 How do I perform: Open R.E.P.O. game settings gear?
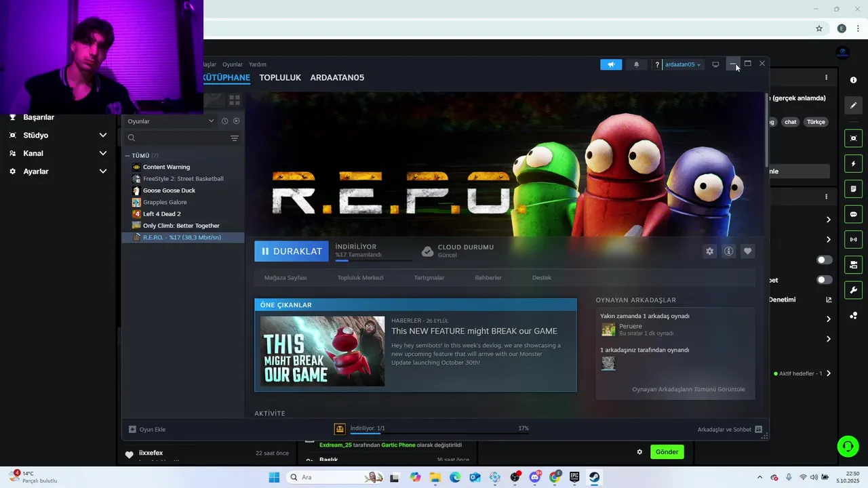(709, 251)
